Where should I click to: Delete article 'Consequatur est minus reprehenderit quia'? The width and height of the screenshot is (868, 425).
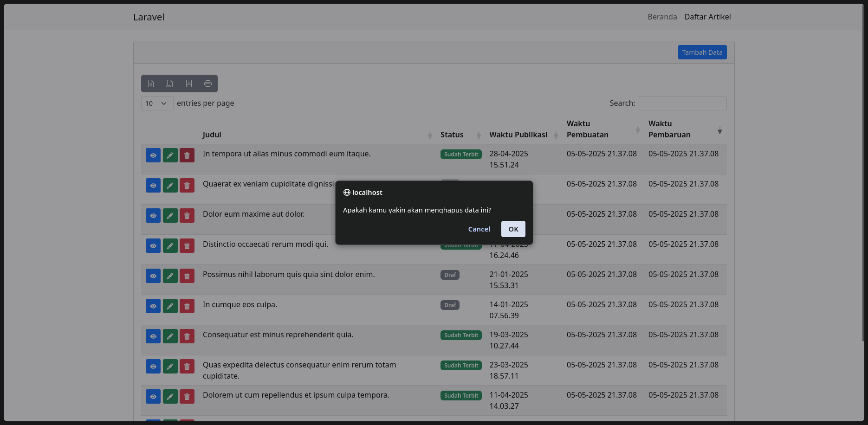pyautogui.click(x=187, y=336)
